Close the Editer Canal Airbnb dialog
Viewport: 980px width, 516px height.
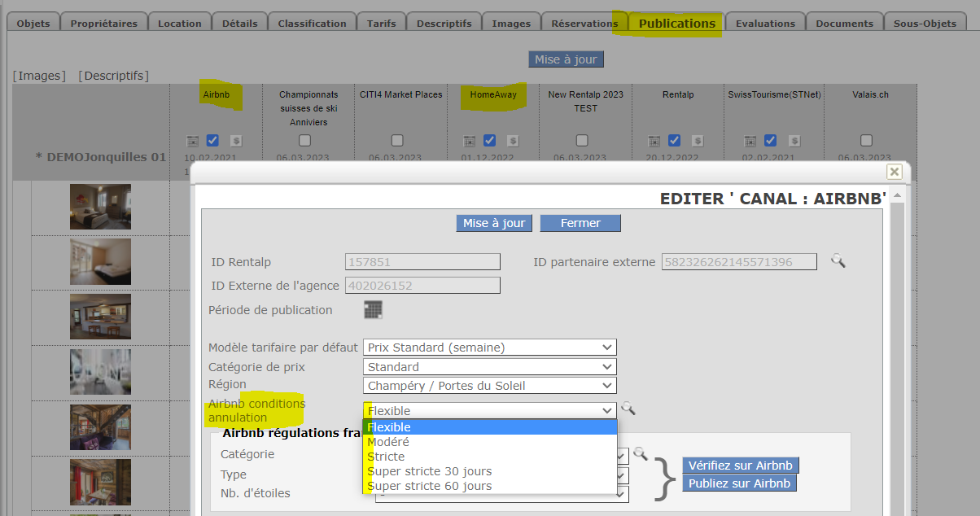tap(894, 172)
